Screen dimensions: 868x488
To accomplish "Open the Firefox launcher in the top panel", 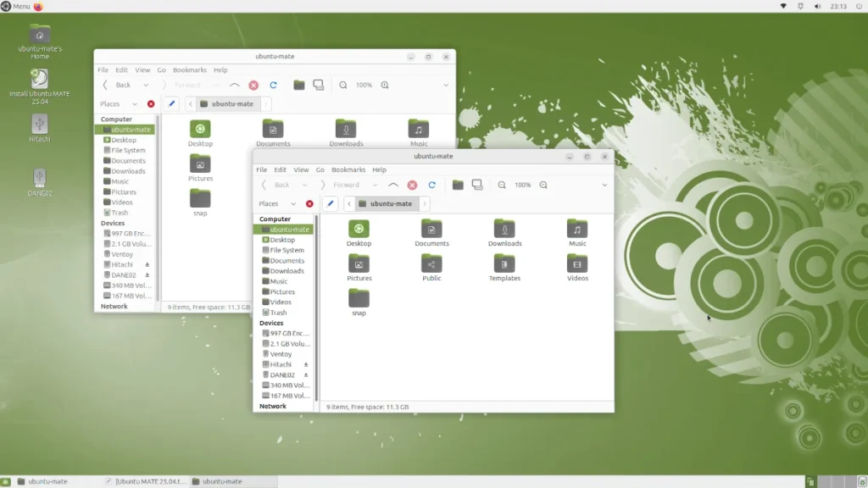I will point(38,6).
